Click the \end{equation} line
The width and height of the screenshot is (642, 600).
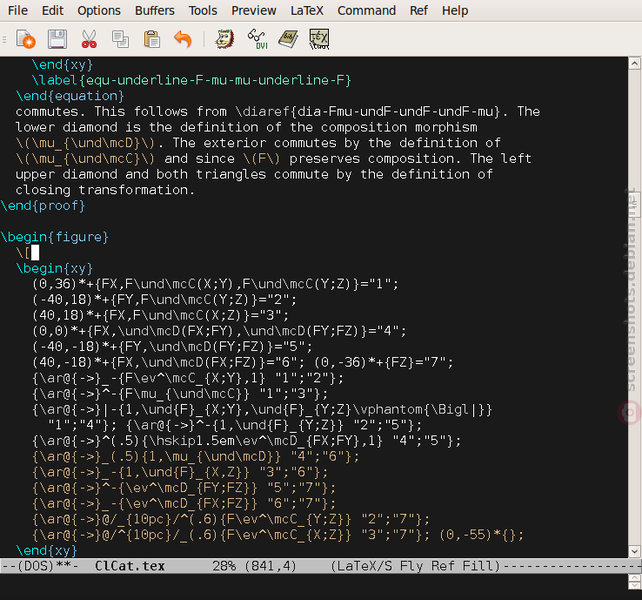pos(70,96)
